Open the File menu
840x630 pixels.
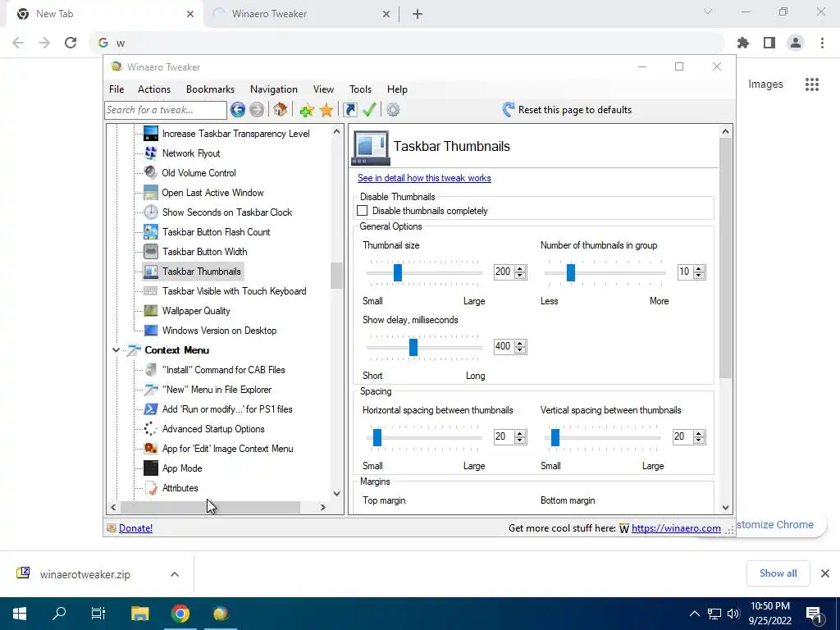(116, 89)
